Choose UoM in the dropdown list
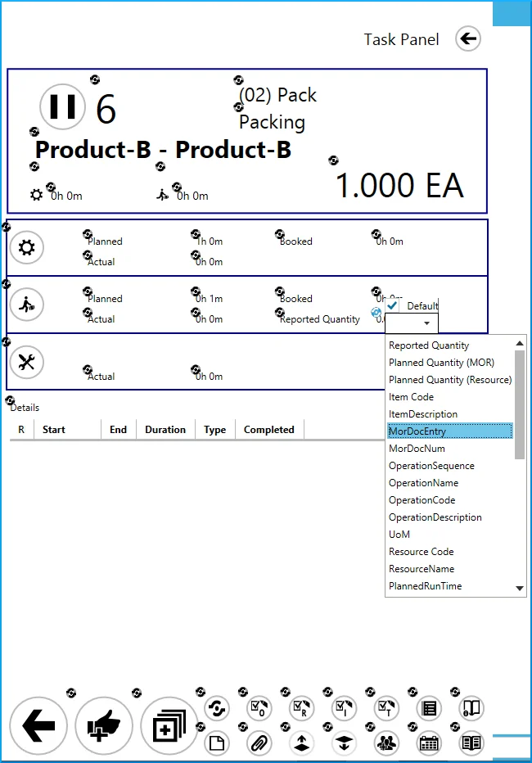The width and height of the screenshot is (532, 763). (x=450, y=535)
